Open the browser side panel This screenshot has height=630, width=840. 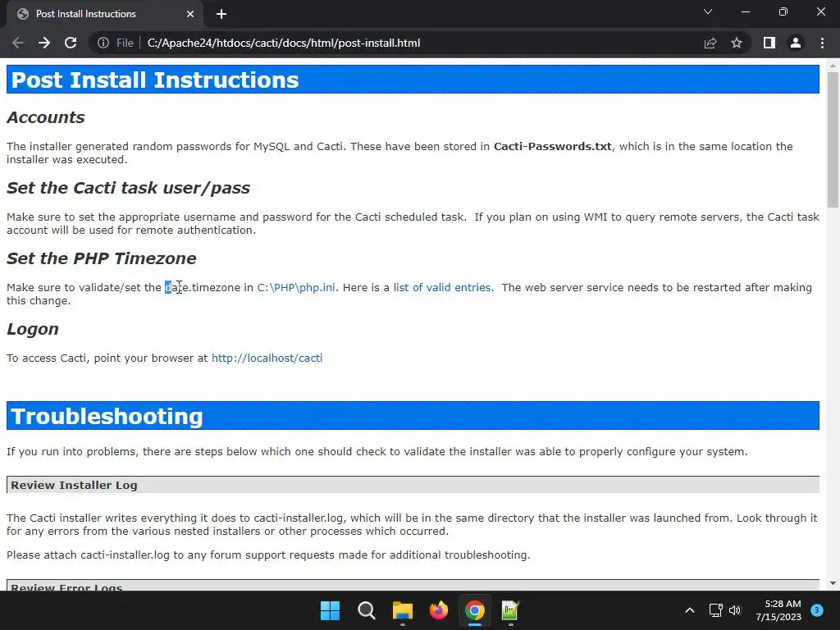[769, 43]
